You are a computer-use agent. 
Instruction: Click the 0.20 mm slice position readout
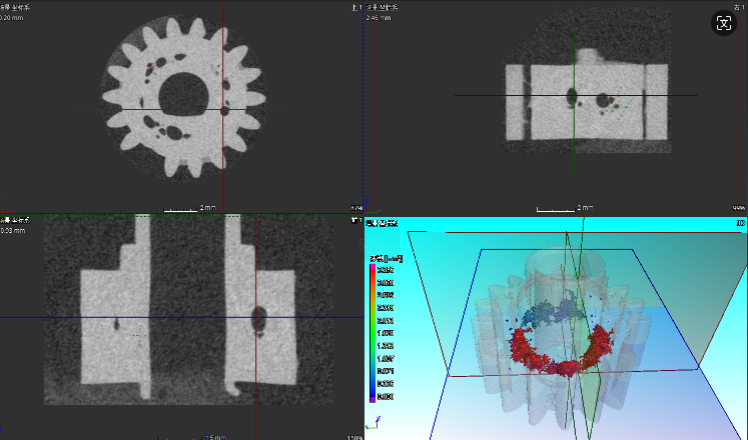point(13,18)
